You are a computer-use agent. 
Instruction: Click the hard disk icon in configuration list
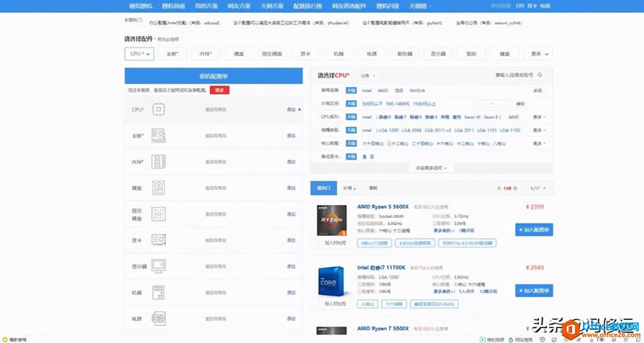point(159,188)
